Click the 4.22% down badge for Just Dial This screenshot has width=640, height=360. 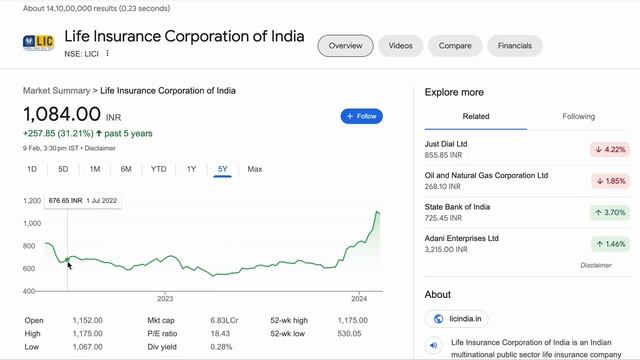coord(610,150)
